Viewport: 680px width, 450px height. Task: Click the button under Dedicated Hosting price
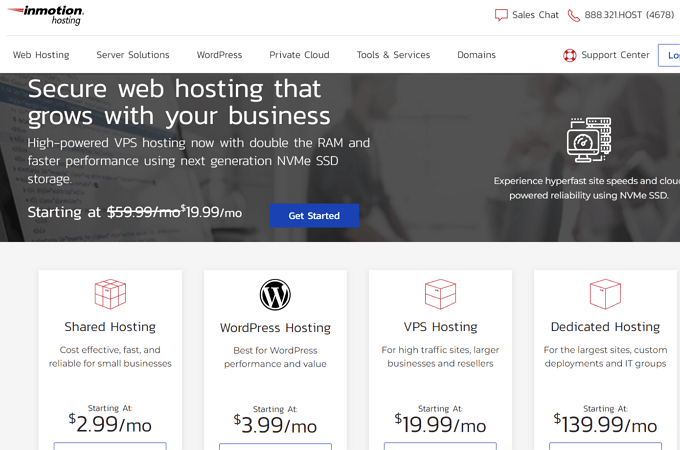coord(605,446)
